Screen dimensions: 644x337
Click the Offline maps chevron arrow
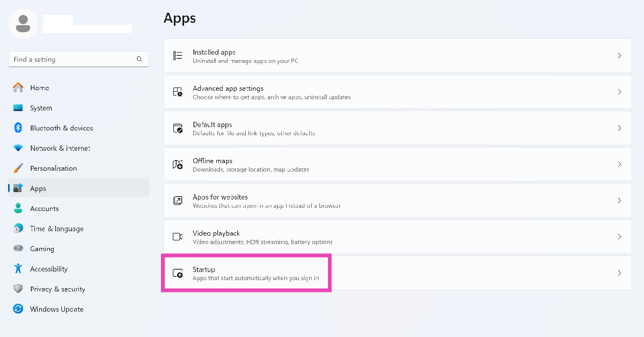coord(619,164)
